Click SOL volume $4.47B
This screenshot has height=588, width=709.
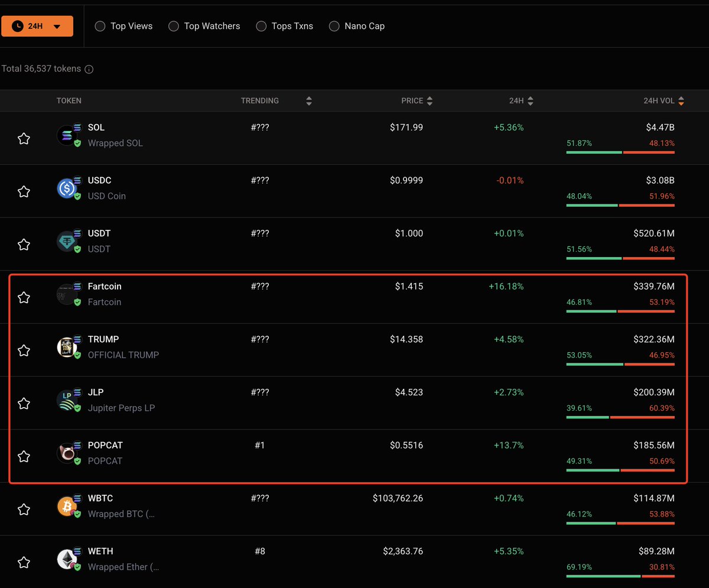tap(660, 128)
